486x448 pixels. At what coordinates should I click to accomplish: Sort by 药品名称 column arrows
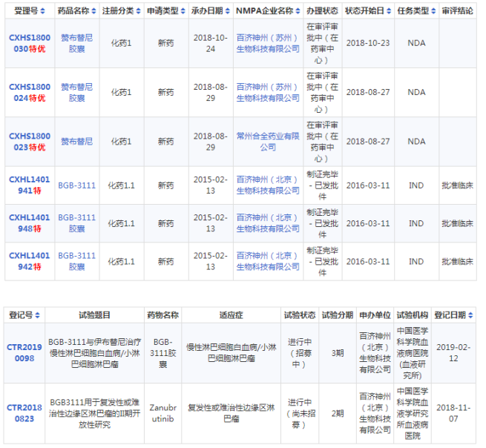pyautogui.click(x=94, y=11)
